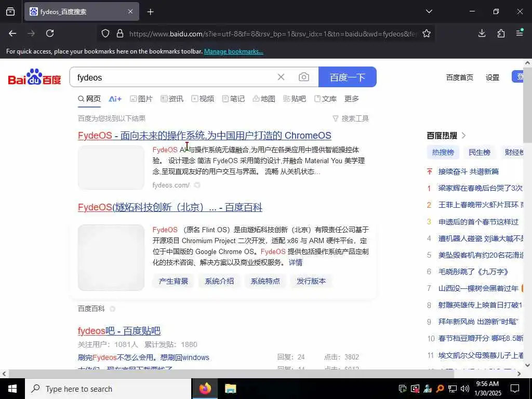
Task: Open the 设置 menu
Action: [x=493, y=77]
